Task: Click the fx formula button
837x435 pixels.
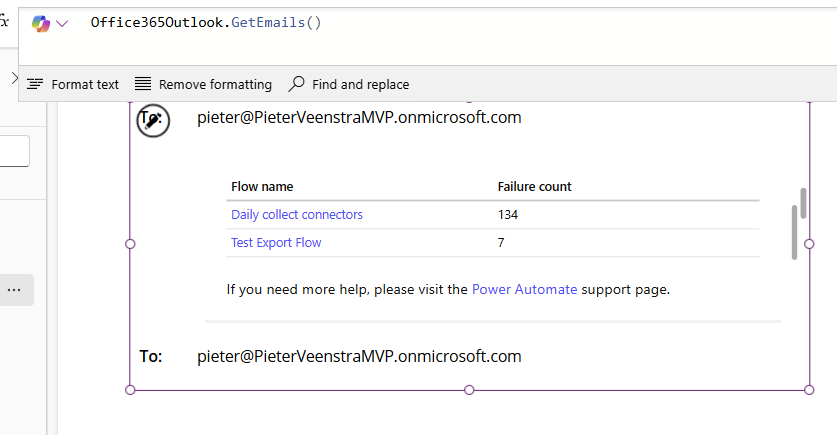Action: coord(4,22)
